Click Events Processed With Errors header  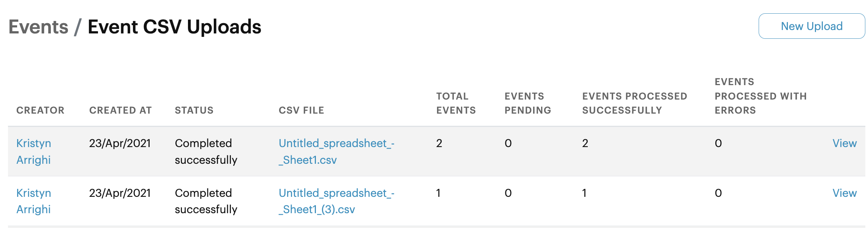tap(761, 96)
